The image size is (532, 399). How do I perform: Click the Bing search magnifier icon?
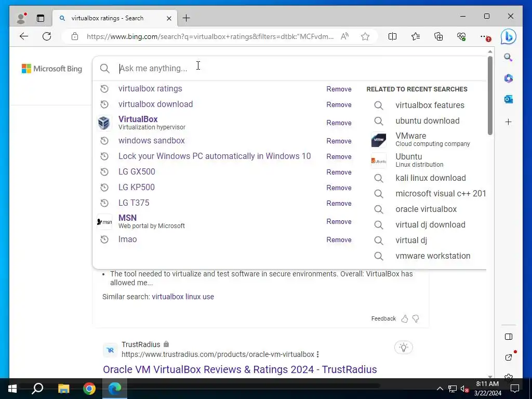pyautogui.click(x=105, y=68)
